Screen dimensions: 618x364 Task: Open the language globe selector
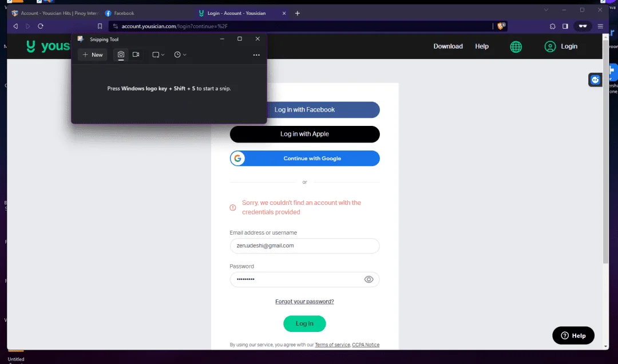tap(516, 46)
